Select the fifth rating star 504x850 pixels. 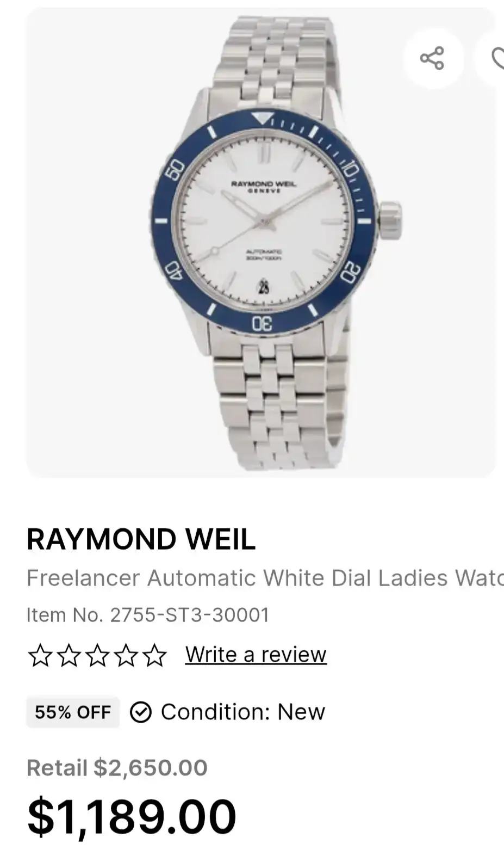155,655
